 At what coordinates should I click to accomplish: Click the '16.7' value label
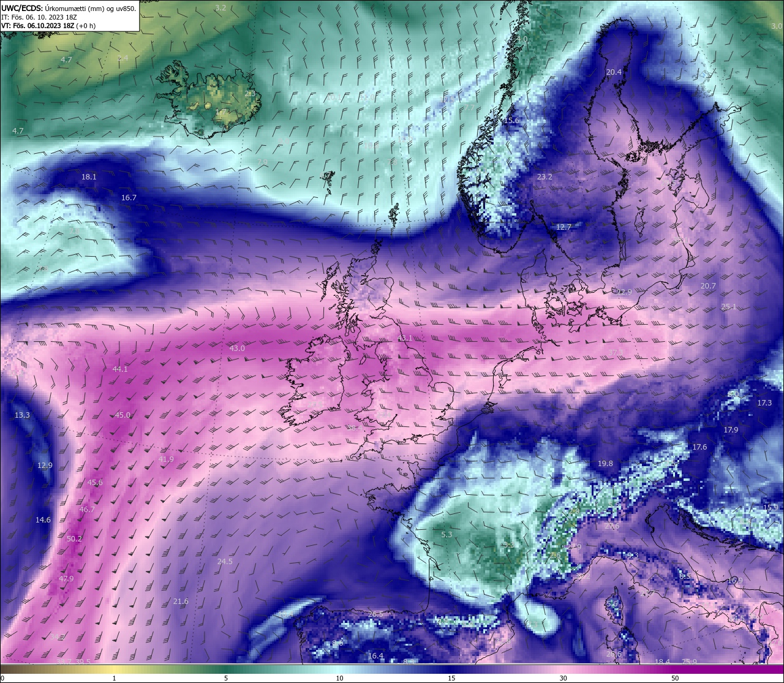coord(129,197)
